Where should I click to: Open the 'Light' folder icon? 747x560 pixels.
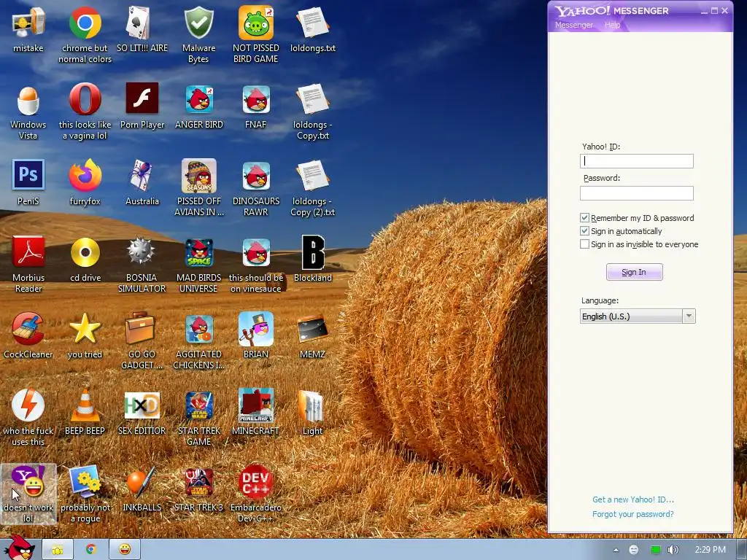(311, 406)
